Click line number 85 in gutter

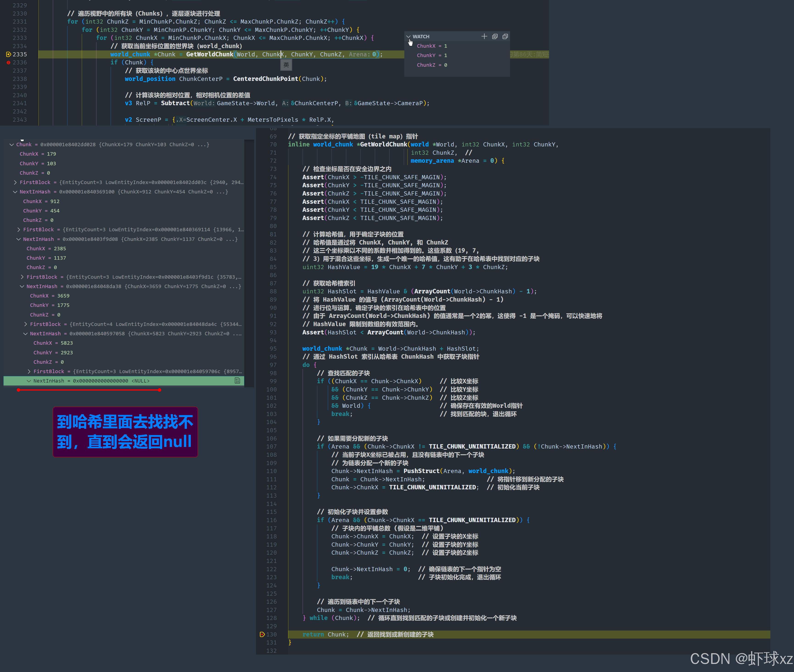pos(273,267)
